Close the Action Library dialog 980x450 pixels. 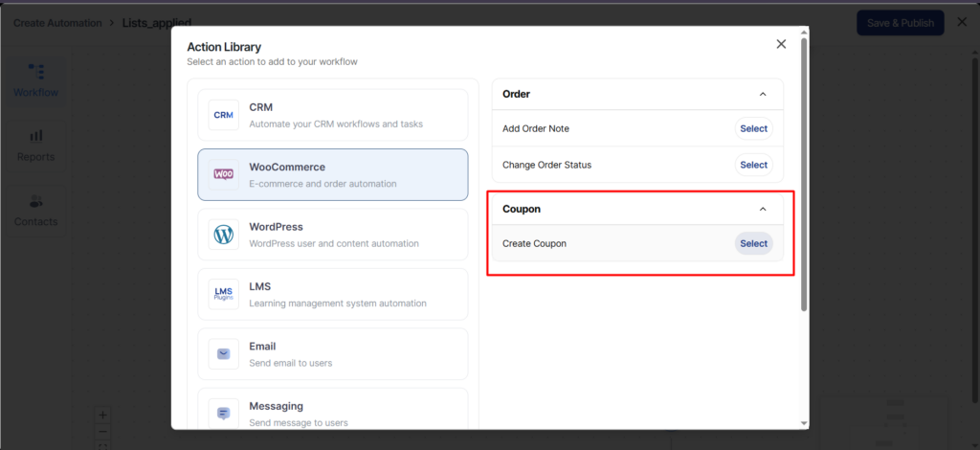coord(781,44)
